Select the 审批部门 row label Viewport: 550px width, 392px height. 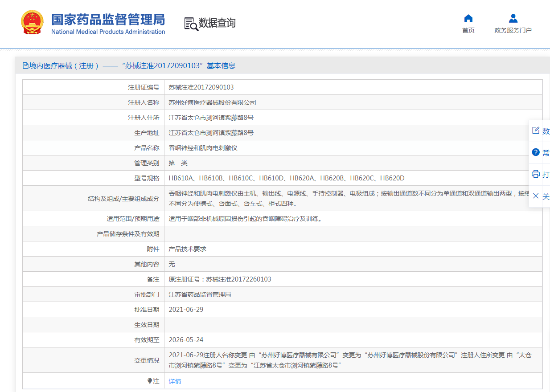pos(147,294)
